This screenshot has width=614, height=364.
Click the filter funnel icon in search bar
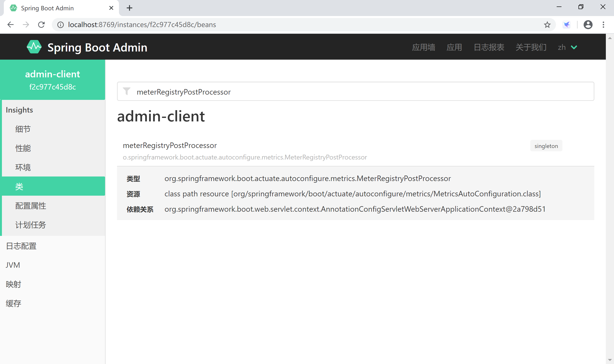(x=127, y=91)
